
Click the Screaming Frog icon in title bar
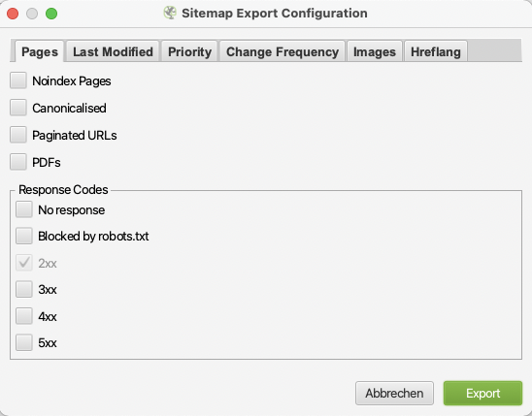pos(170,13)
